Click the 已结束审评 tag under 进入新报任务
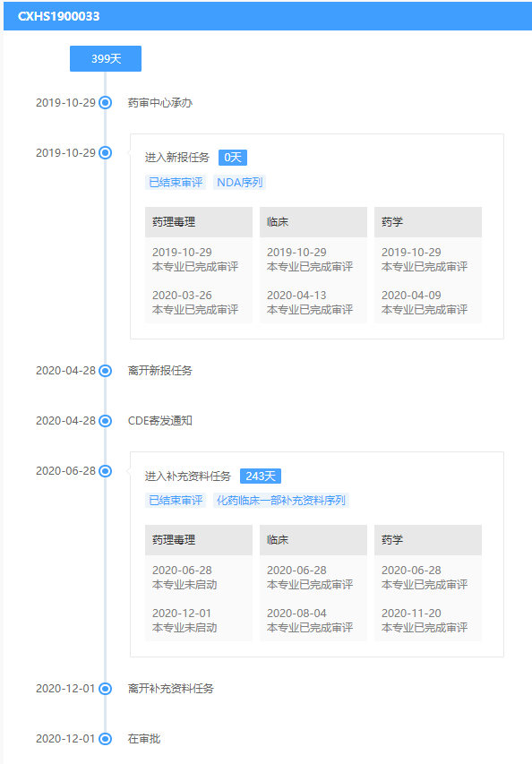The width and height of the screenshot is (532, 764). click(176, 182)
